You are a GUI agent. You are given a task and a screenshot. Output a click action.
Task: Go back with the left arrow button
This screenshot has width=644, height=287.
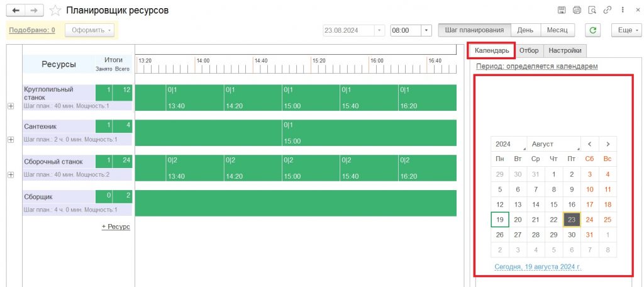point(16,10)
